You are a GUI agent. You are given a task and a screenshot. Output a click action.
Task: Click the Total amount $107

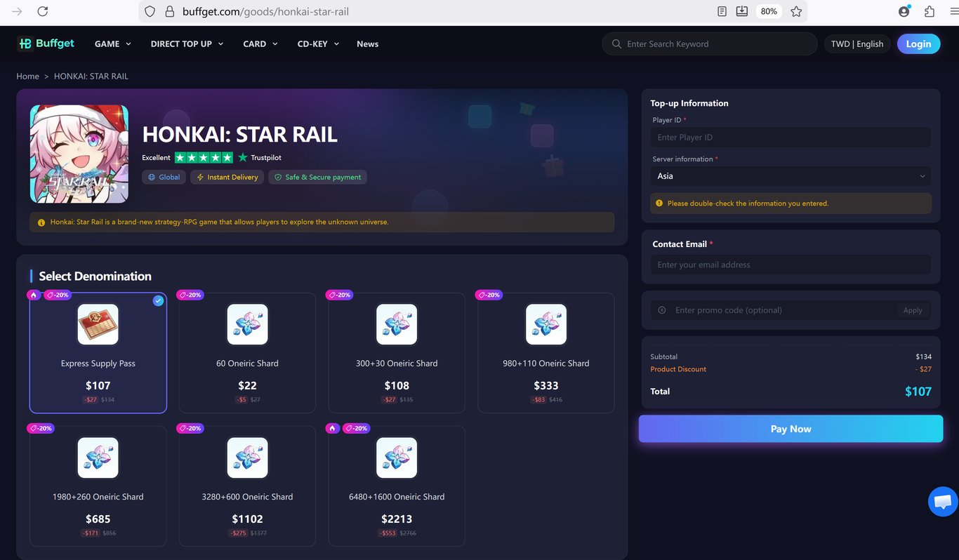(918, 392)
